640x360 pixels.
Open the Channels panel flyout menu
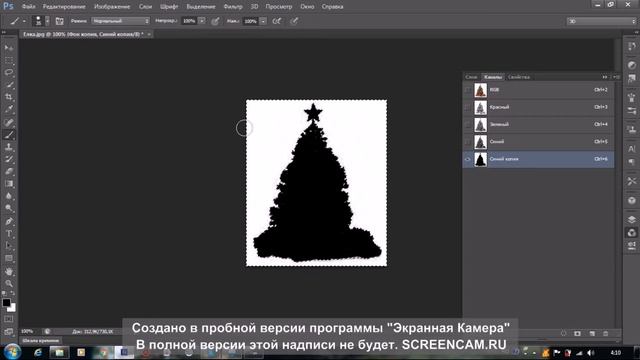click(616, 77)
